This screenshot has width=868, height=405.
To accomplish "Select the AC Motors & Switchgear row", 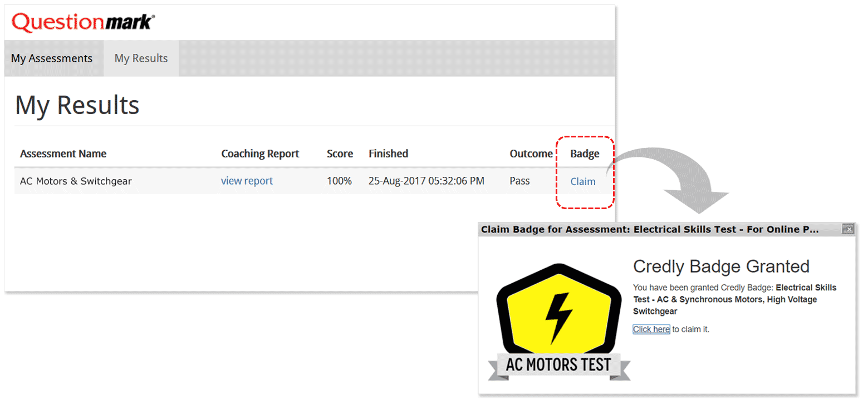I will point(76,181).
